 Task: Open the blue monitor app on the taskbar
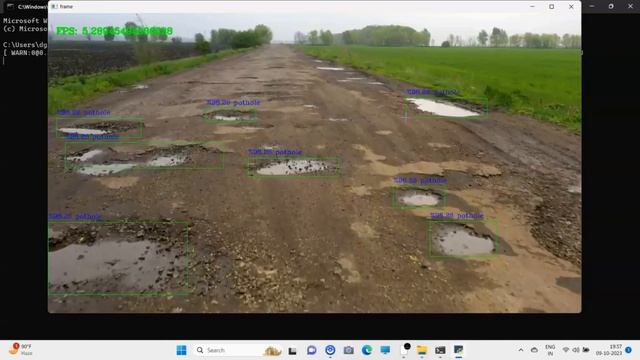click(x=385, y=350)
